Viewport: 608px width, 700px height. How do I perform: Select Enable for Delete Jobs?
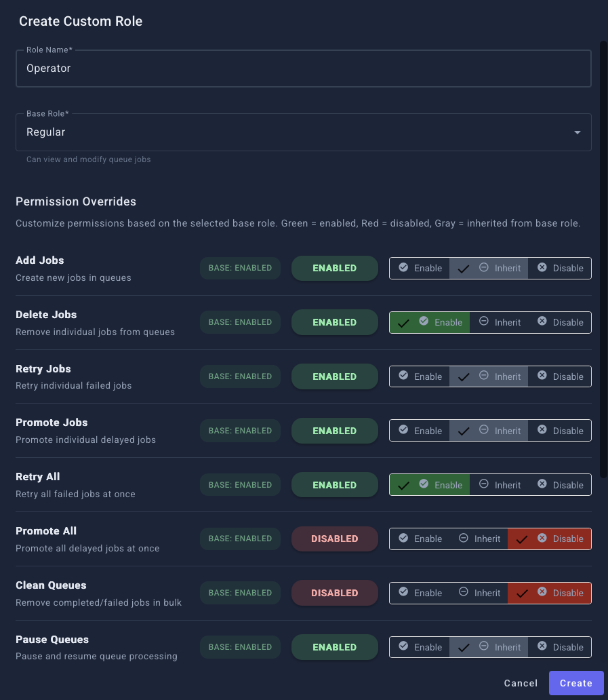(430, 322)
